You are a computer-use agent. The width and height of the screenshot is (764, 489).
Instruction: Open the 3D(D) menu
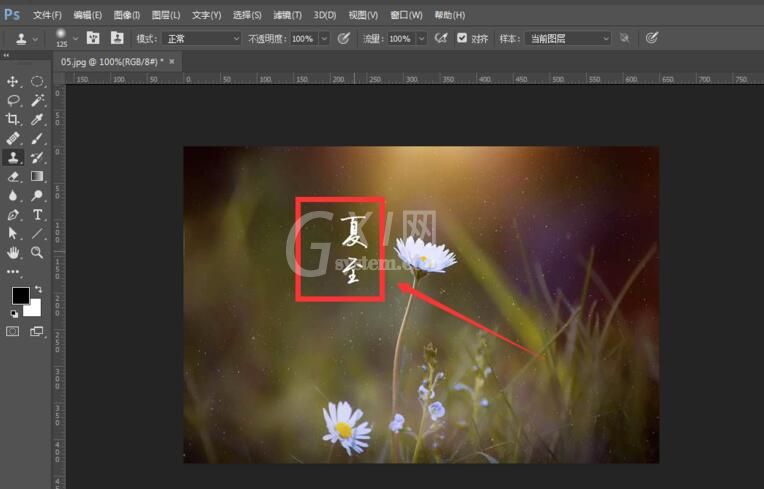point(325,15)
